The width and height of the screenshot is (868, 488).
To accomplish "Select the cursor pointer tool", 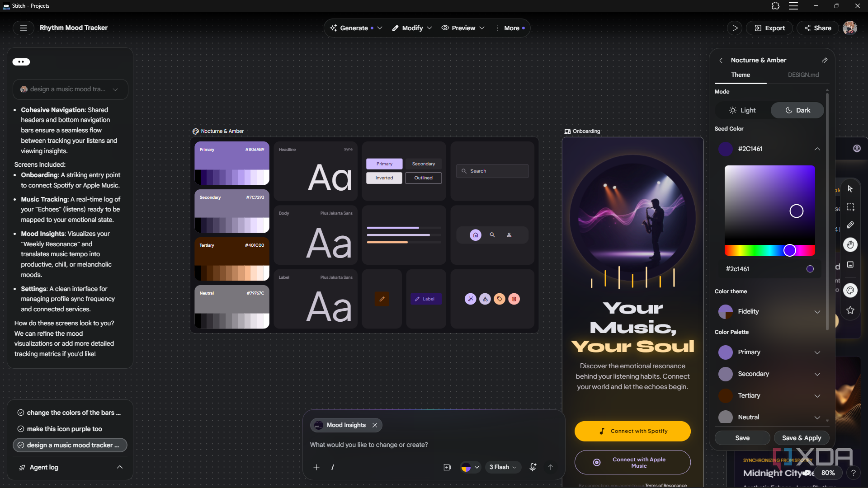I will [x=850, y=189].
